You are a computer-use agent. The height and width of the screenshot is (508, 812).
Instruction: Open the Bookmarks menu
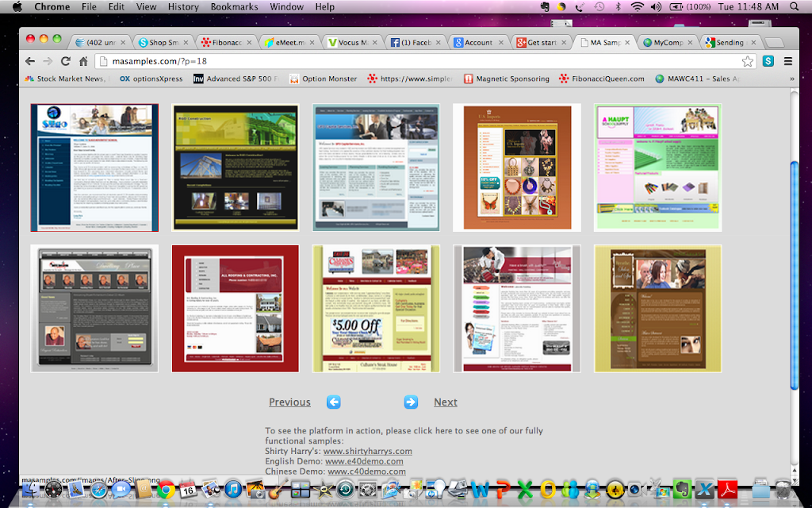tap(234, 6)
